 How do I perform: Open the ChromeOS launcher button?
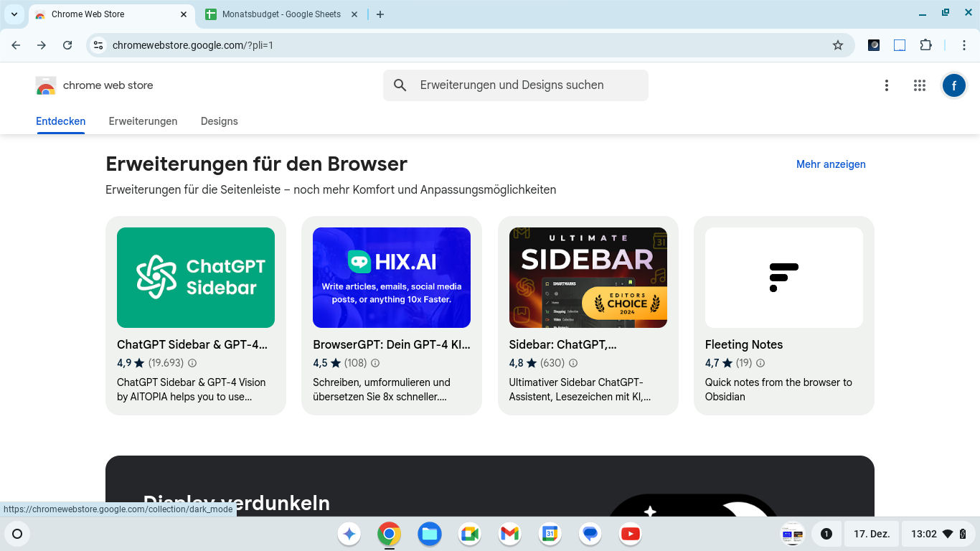pyautogui.click(x=18, y=534)
